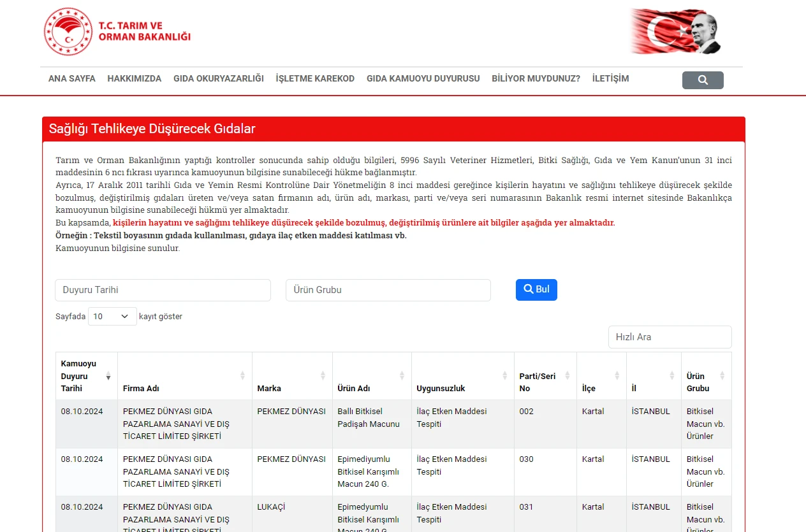Click the blue Bul search button
This screenshot has height=532, width=806.
[536, 289]
